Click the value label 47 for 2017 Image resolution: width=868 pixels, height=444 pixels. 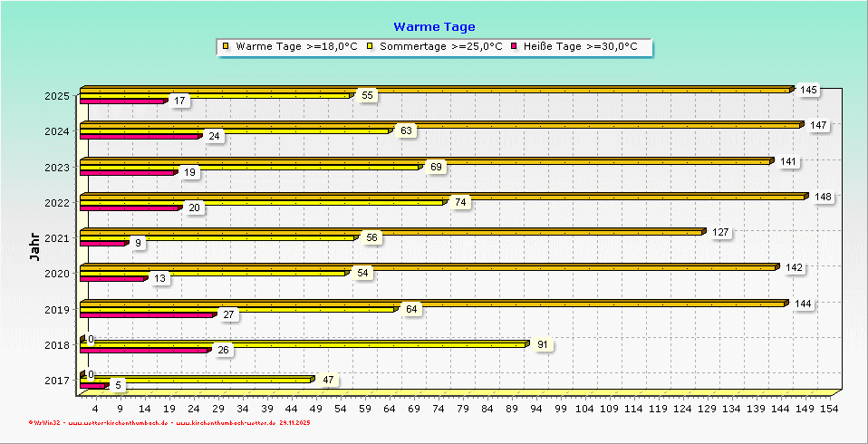[328, 380]
